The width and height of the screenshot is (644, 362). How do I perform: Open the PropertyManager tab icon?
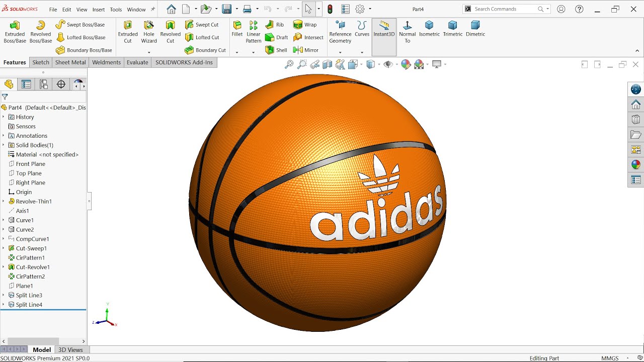click(x=26, y=84)
